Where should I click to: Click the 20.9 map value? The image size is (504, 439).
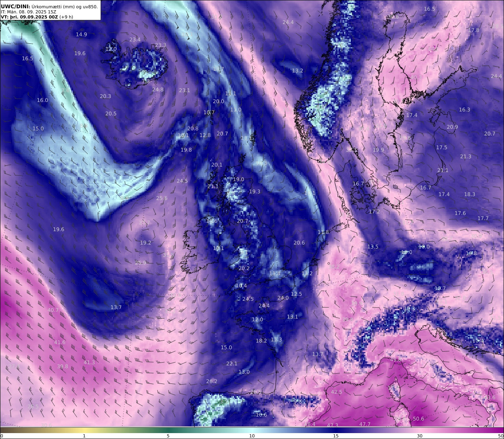[x=452, y=127]
